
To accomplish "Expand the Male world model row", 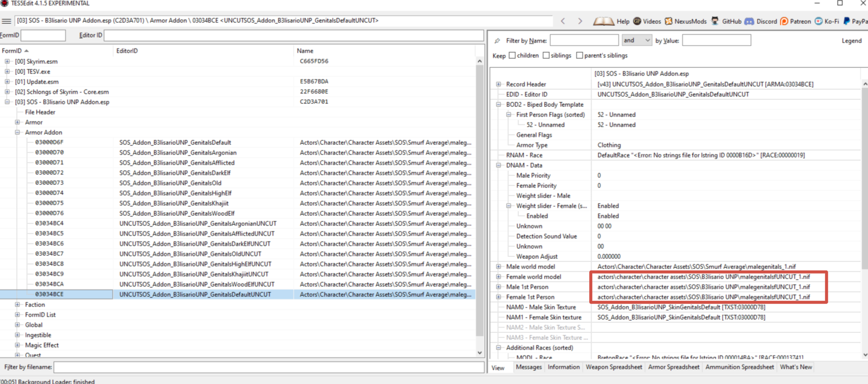I will 498,266.
